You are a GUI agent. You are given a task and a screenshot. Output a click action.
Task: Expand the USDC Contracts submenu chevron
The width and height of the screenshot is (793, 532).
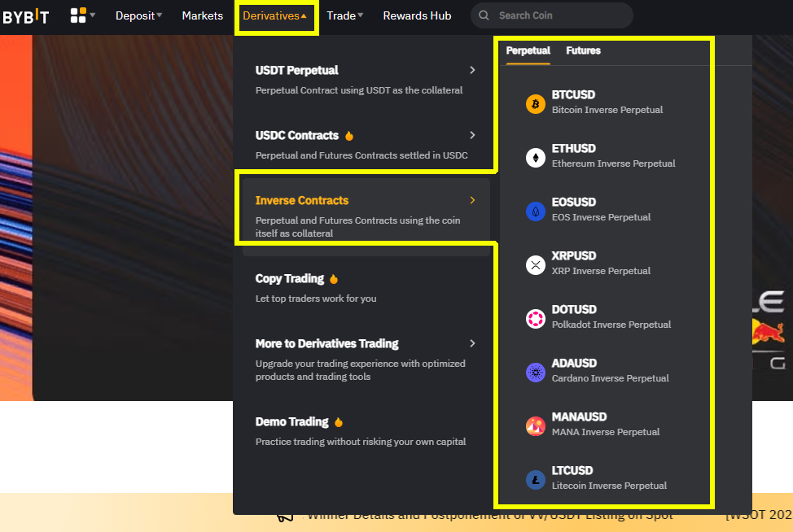click(472, 135)
